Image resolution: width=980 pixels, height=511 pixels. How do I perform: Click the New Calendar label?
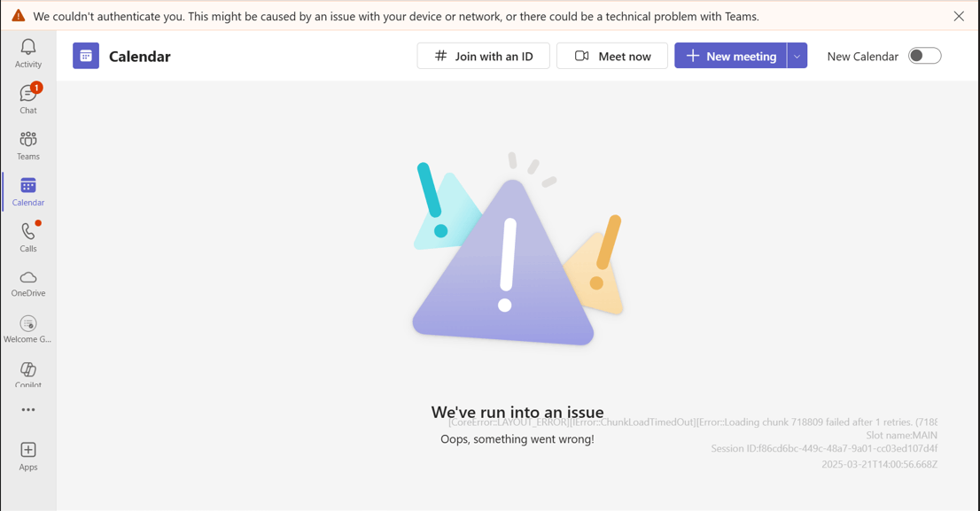coord(862,56)
